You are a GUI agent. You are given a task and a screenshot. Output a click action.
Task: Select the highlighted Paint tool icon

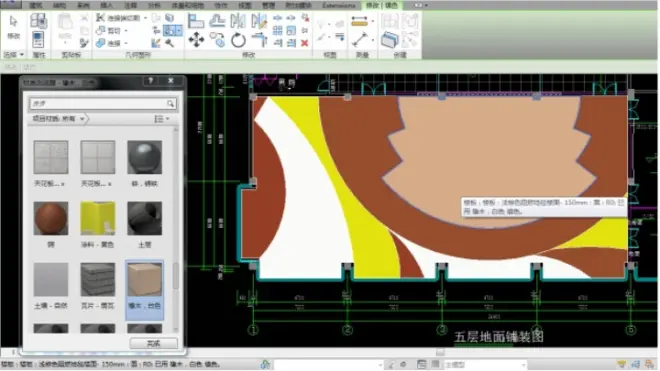(170, 30)
